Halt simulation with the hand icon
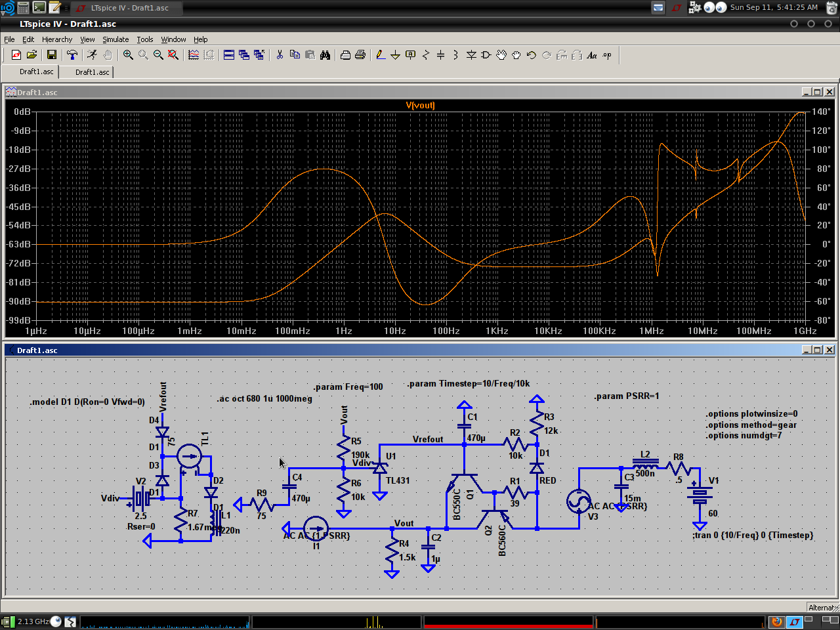This screenshot has width=840, height=630. pos(108,55)
